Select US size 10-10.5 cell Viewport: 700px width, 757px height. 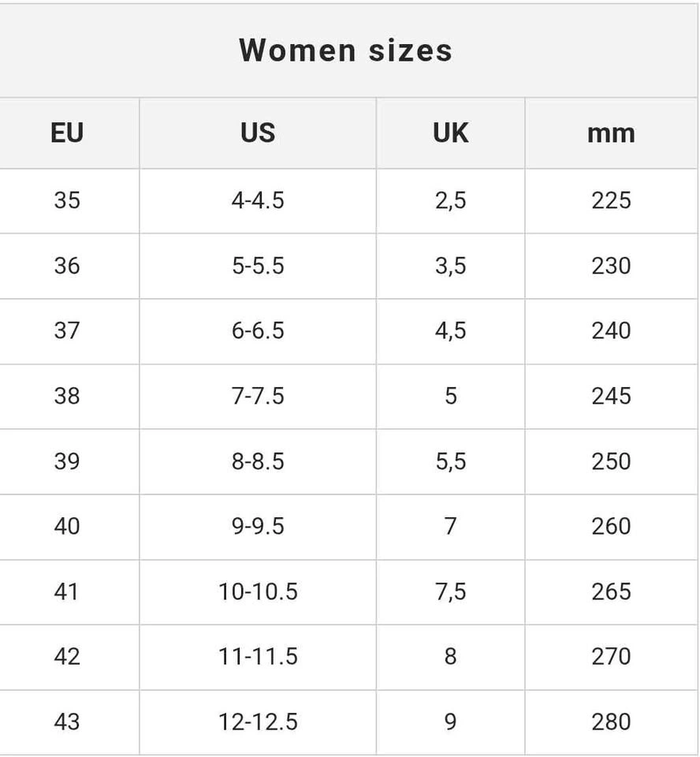[258, 591]
